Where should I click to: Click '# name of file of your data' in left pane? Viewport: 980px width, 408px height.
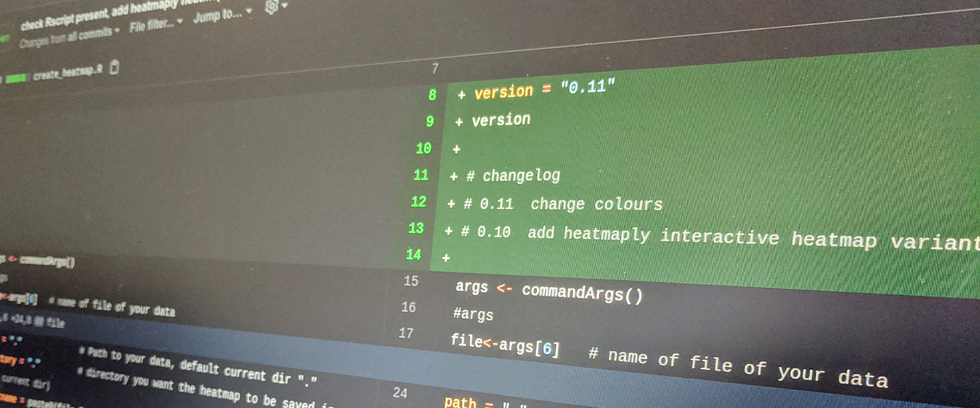[x=112, y=306]
